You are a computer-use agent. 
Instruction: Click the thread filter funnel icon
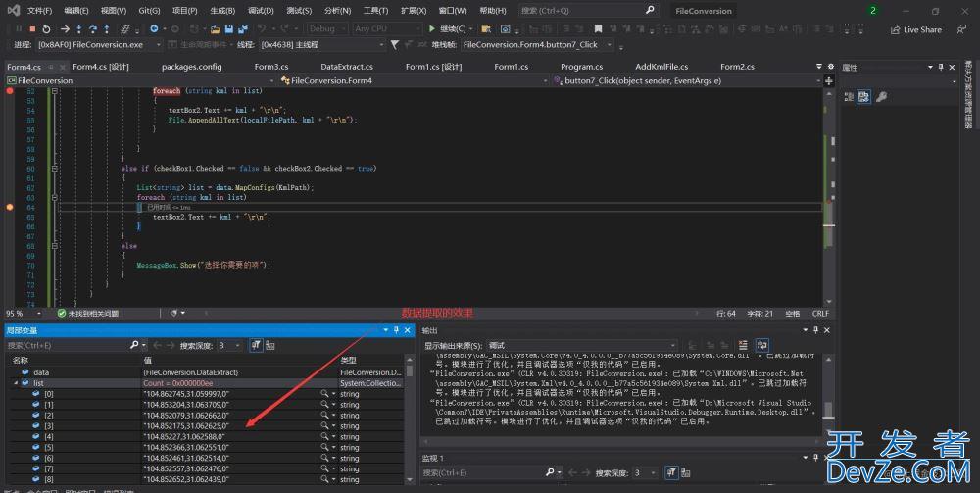(x=394, y=44)
